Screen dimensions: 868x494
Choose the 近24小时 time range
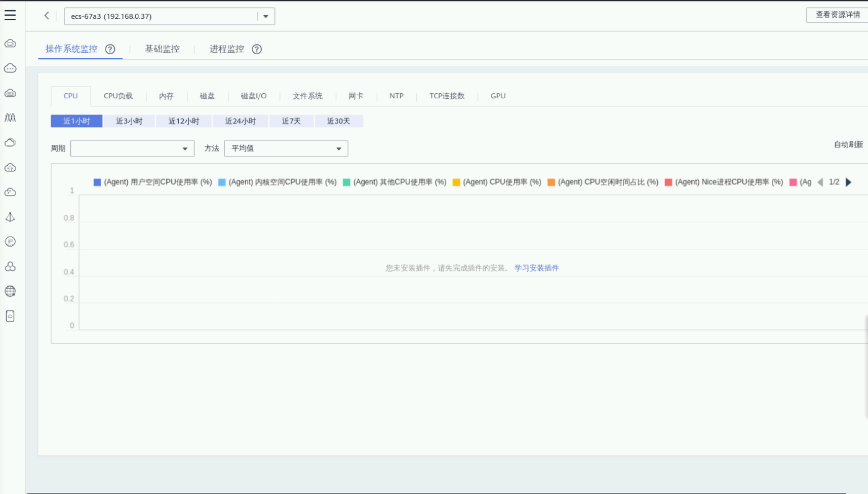[x=240, y=121]
